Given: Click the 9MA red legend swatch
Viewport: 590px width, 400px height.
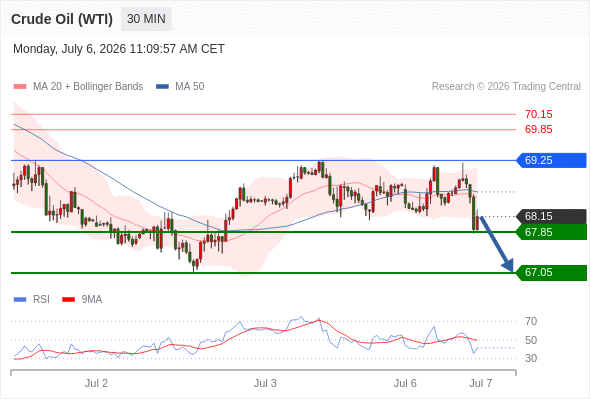Looking at the screenshot, I should (68, 300).
